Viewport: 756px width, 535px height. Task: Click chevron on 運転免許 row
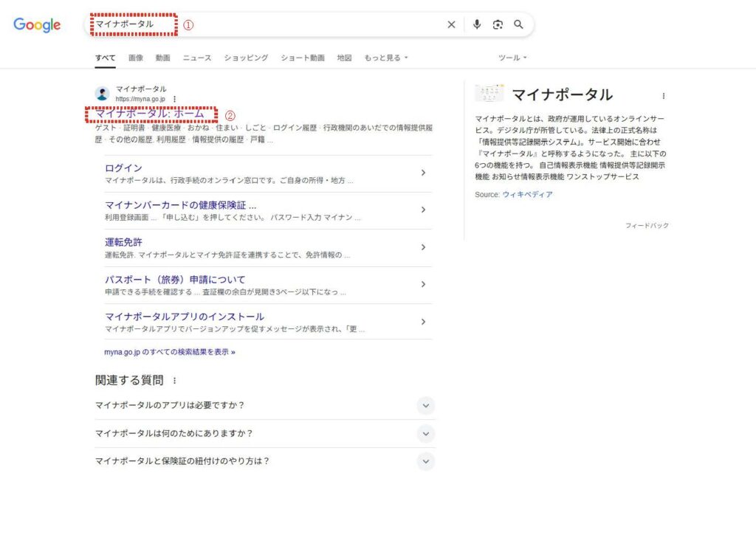click(x=423, y=247)
